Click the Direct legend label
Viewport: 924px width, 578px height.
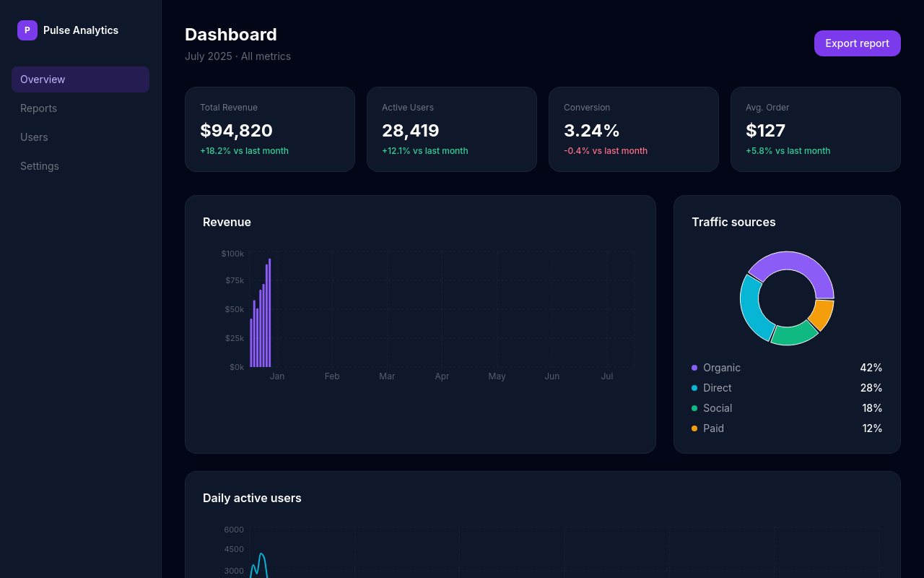[718, 388]
